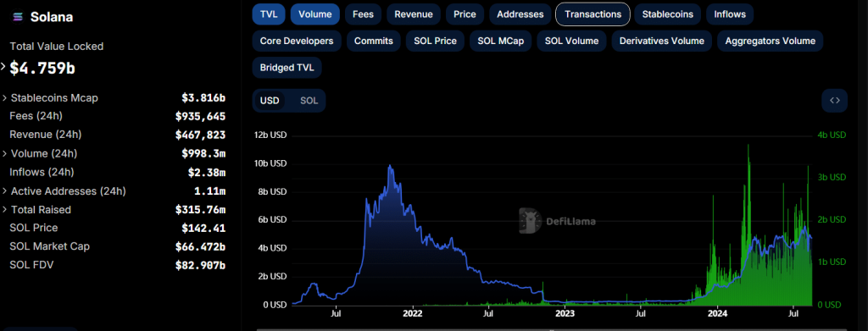This screenshot has width=868, height=331.
Task: Click the $2.38m inflows value
Action: pos(207,172)
